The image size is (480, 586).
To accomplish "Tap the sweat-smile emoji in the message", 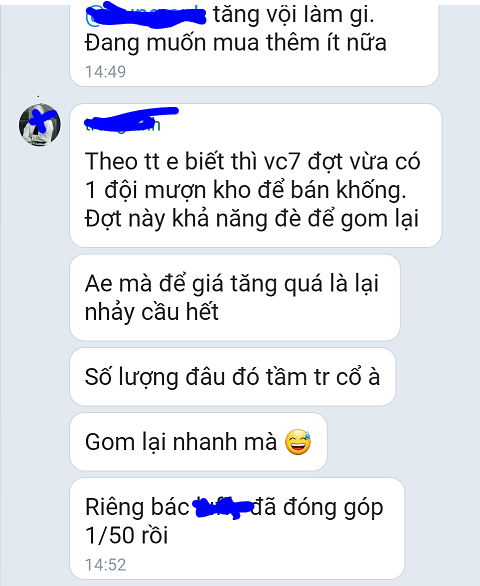I will [298, 442].
